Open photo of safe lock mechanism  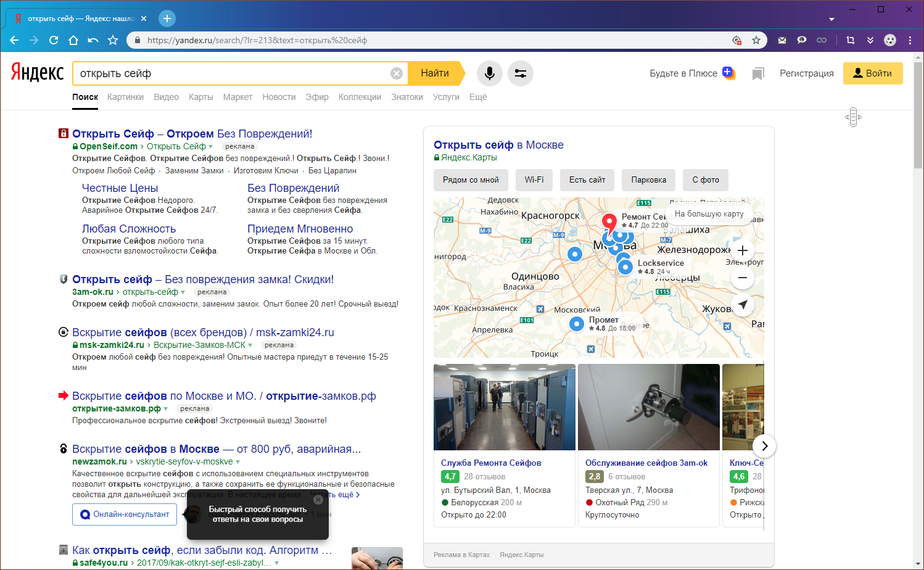(649, 407)
